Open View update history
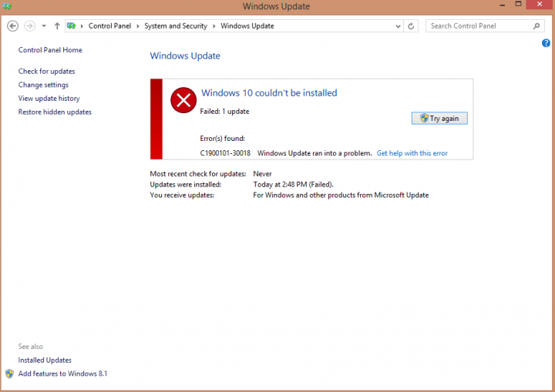This screenshot has height=392, width=555. point(49,99)
